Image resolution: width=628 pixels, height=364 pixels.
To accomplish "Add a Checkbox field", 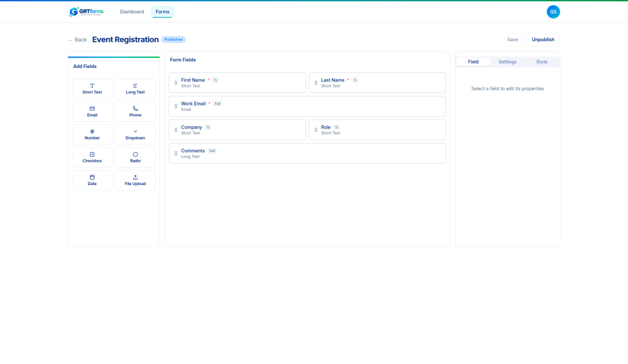I will click(x=92, y=157).
